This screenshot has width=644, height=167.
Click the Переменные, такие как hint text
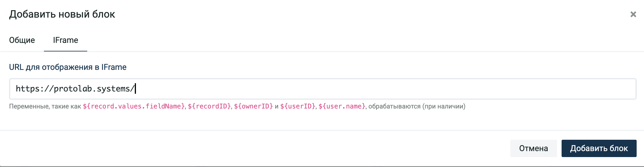click(45, 106)
